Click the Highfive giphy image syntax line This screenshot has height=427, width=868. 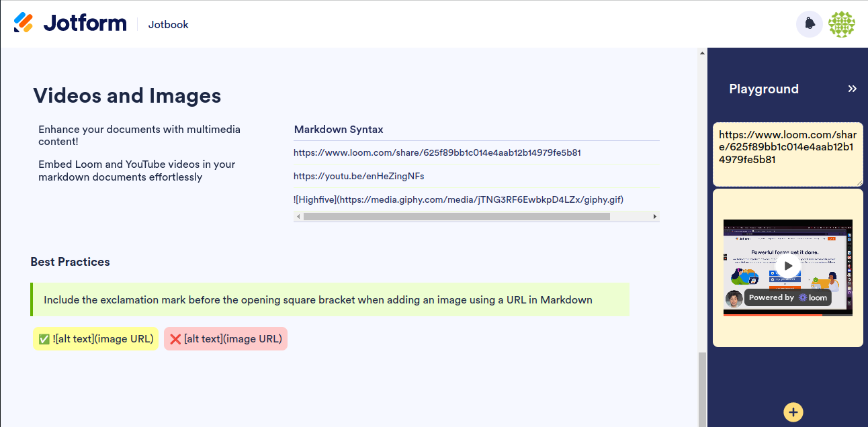pyautogui.click(x=459, y=199)
